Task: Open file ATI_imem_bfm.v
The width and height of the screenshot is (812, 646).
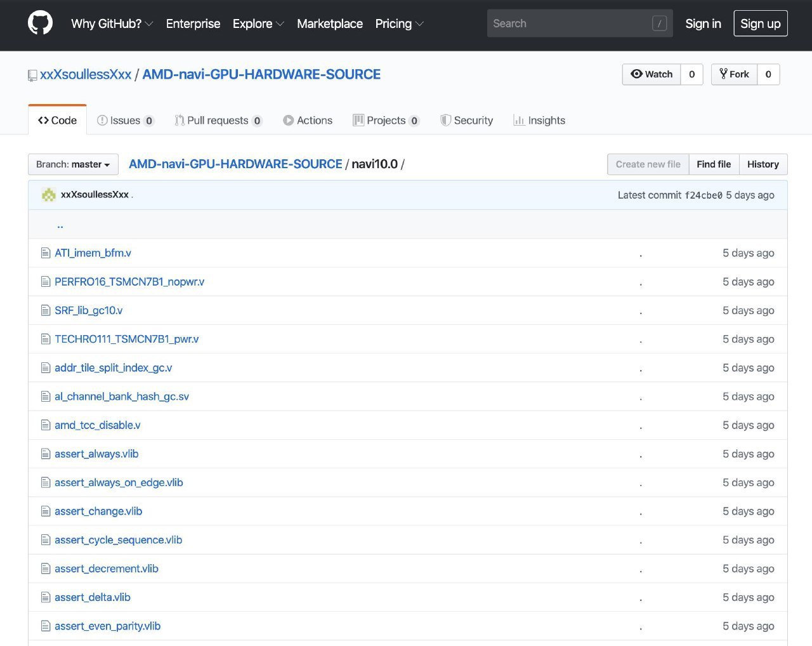Action: click(x=93, y=253)
